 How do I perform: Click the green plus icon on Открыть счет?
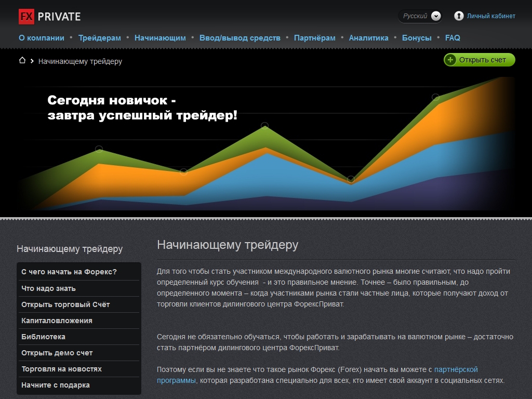tap(450, 60)
